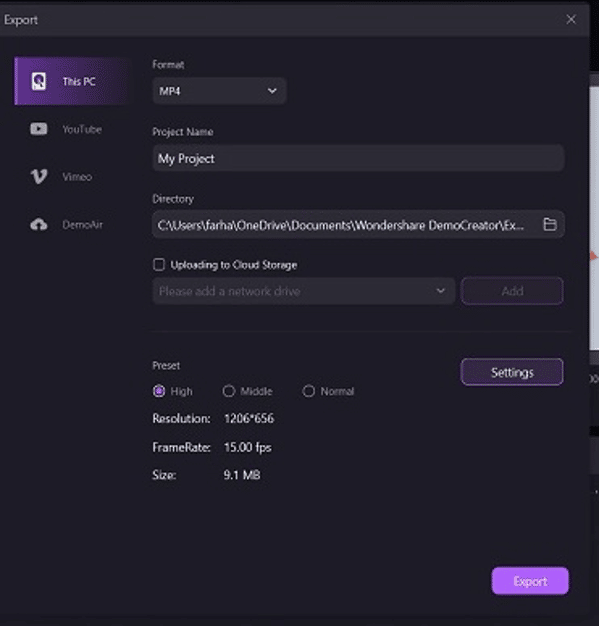Switch to the Vimeo export tab
Viewport: 600px width, 627px height.
tap(77, 177)
